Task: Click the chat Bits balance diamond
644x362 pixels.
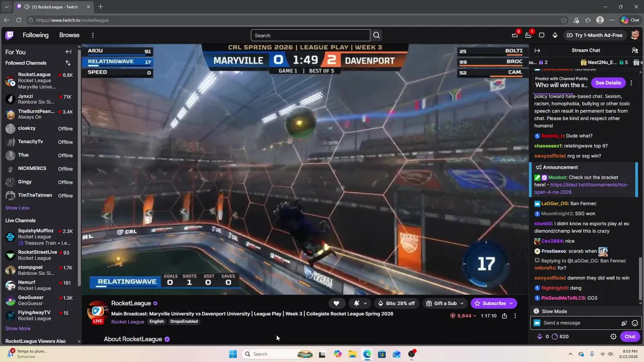Action: click(540, 337)
